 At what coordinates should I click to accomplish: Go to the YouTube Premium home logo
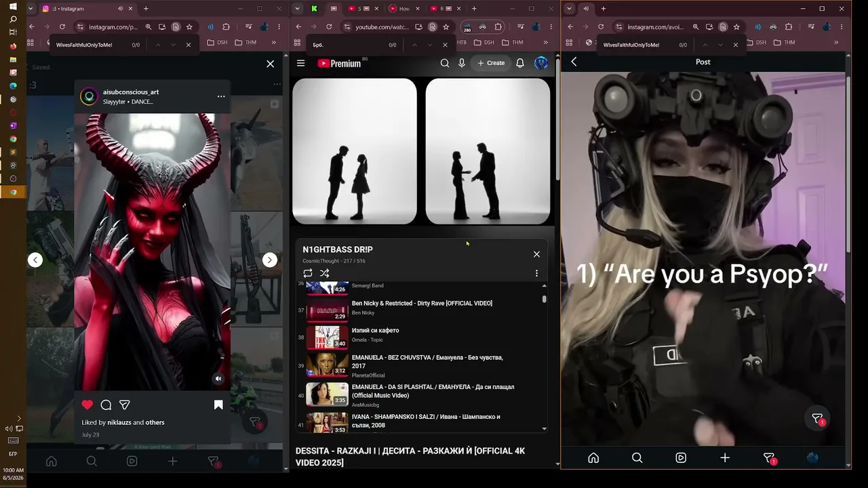(339, 63)
